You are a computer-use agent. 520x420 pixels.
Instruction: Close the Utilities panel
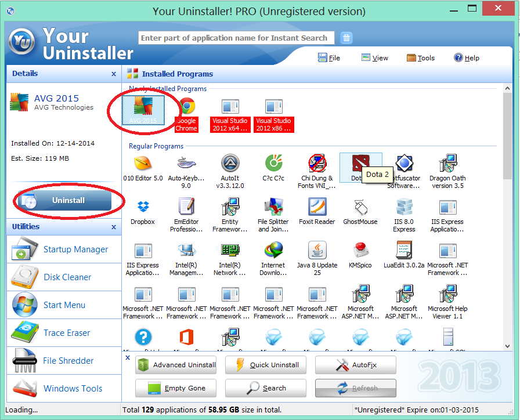(114, 227)
